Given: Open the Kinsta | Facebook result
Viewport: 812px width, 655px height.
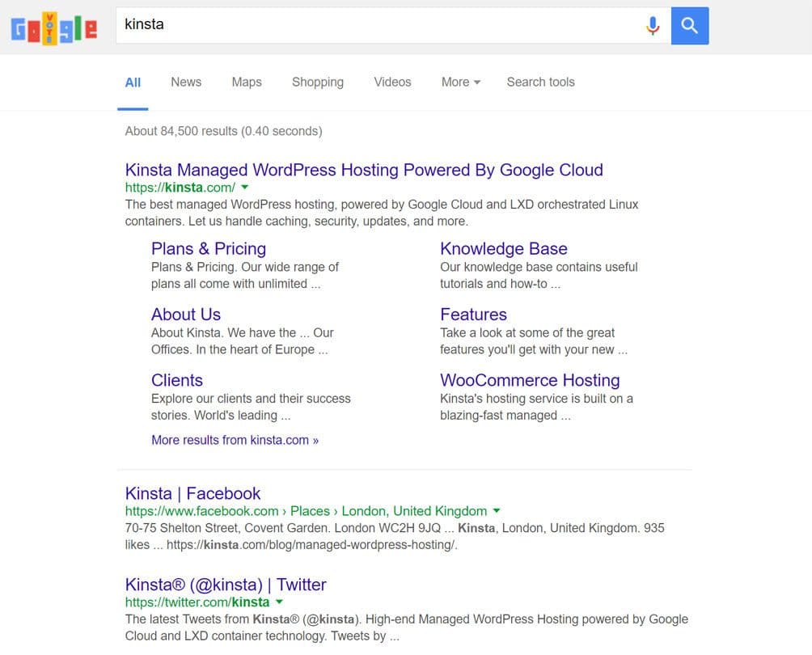Looking at the screenshot, I should [192, 493].
